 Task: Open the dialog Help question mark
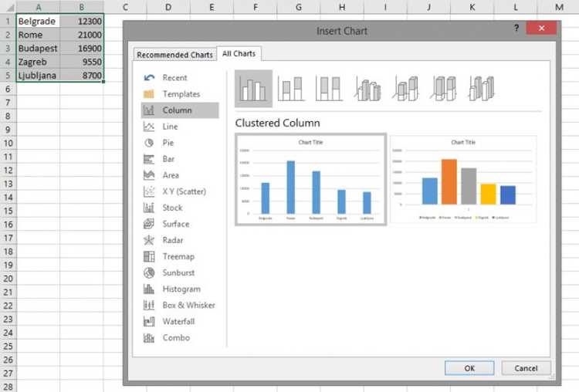(x=516, y=28)
